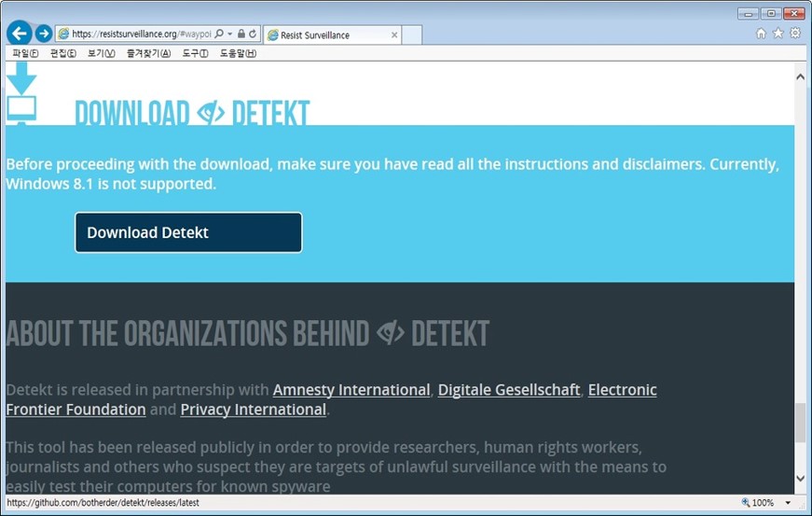Open the 보기(V) menu
The height and width of the screenshot is (516, 812).
tap(102, 53)
